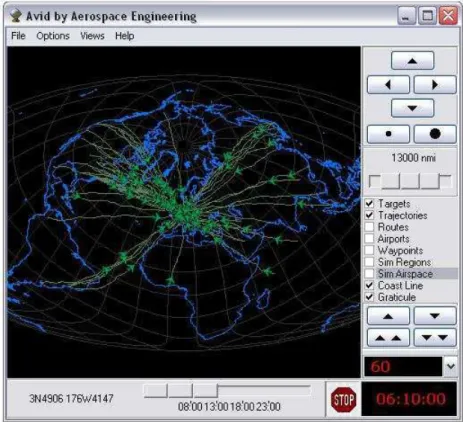This screenshot has height=422, width=463.
Task: Open the Views menu
Action: (92, 36)
